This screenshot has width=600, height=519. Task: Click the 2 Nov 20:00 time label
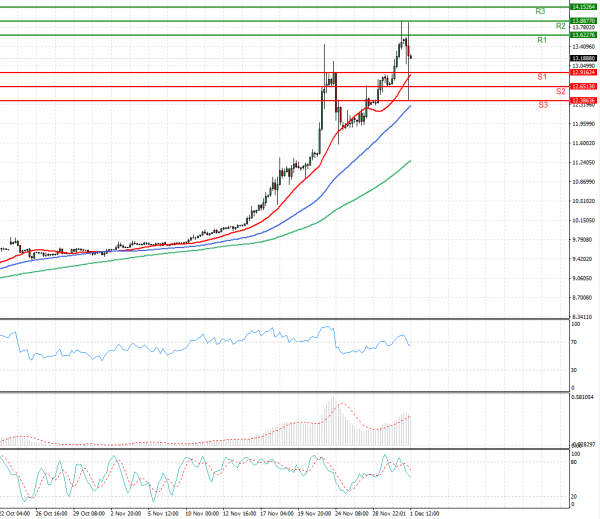click(126, 514)
